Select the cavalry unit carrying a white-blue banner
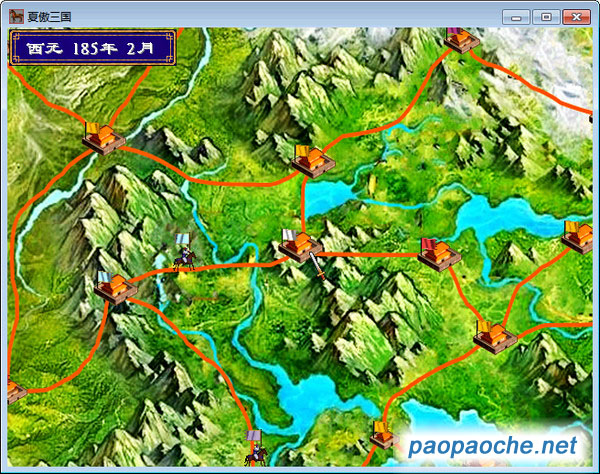The image size is (600, 474). tap(184, 253)
